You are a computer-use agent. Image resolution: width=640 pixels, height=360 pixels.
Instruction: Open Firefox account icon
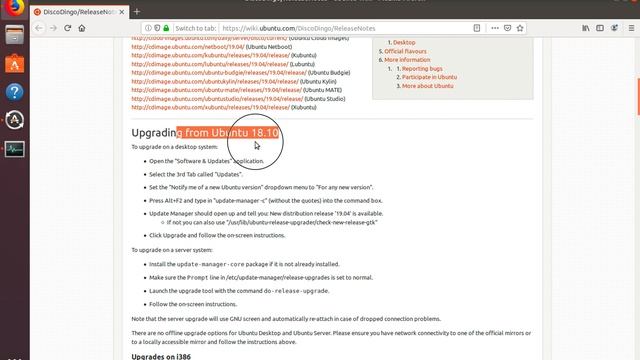coord(614,28)
